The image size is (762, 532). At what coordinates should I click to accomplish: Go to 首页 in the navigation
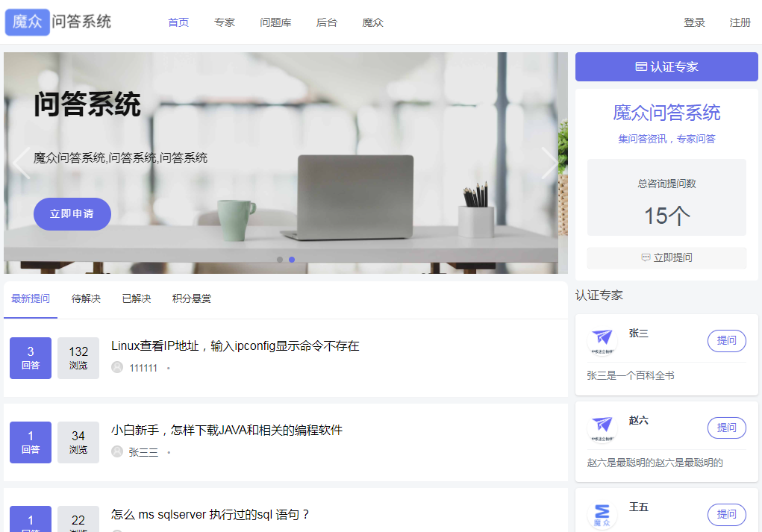(178, 22)
